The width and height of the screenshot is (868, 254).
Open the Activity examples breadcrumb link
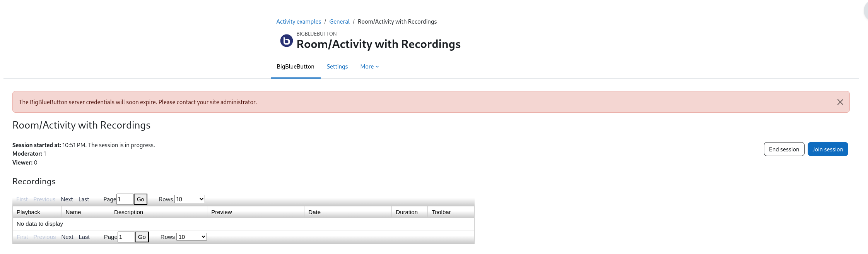[x=299, y=22]
